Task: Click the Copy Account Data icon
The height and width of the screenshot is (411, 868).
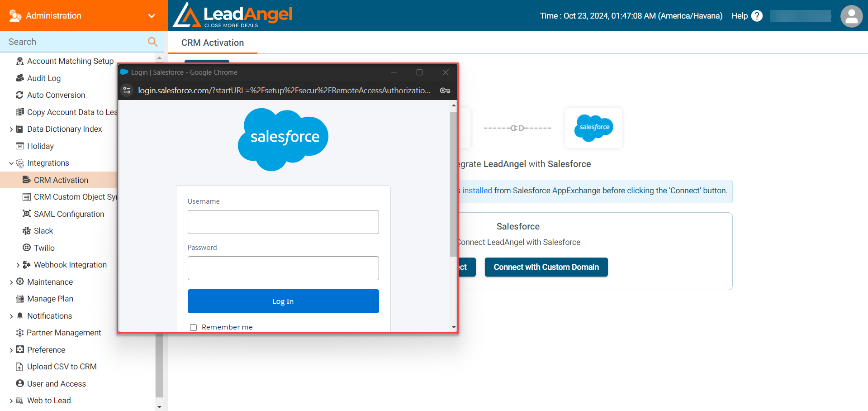Action: (20, 112)
